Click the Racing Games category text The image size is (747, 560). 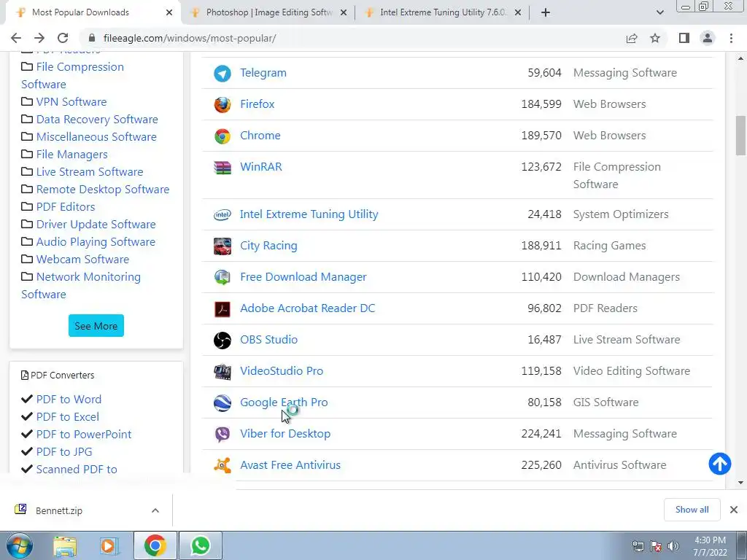(x=609, y=246)
